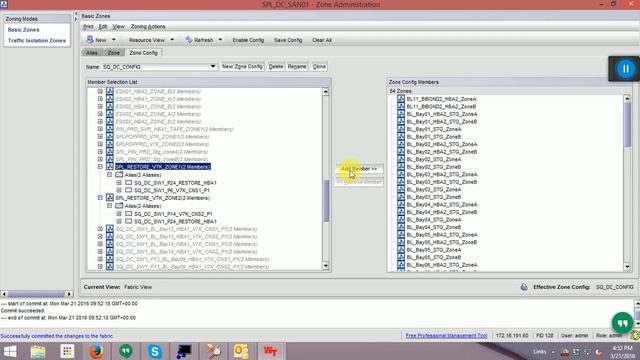640x360 pixels.
Task: Click the zone icon of BL_Bay01_STG_ZoneA
Action: 401,129
